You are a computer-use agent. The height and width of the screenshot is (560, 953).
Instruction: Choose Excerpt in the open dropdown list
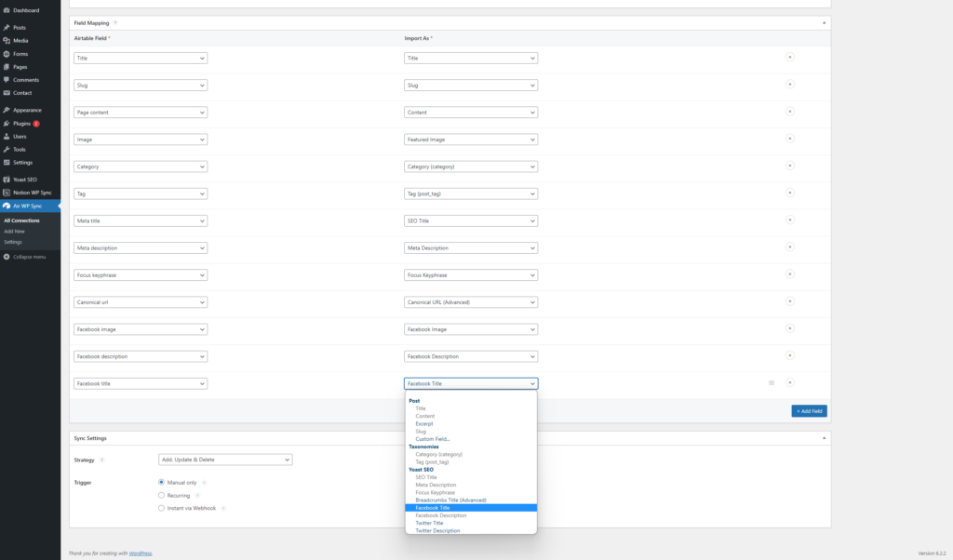pos(470,424)
